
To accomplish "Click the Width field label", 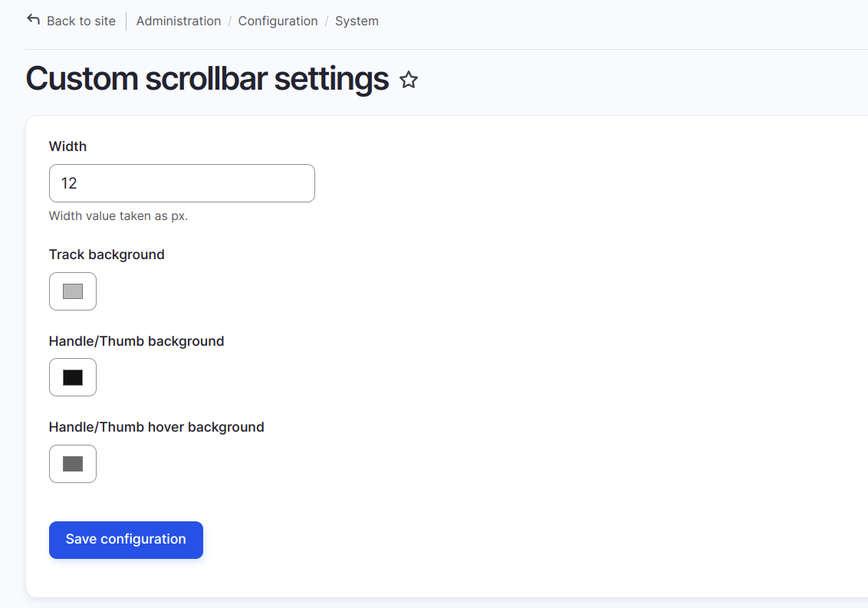I will (67, 146).
